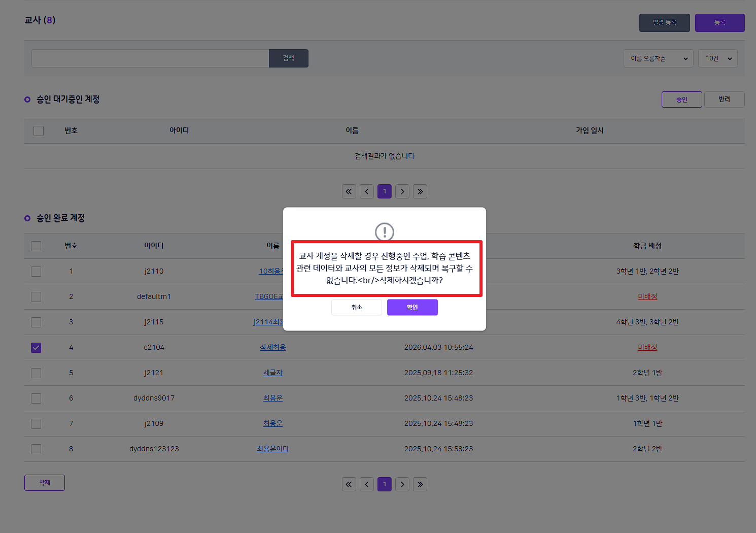Go to first page in the upper pagination
This screenshot has width=756, height=533.
[349, 191]
